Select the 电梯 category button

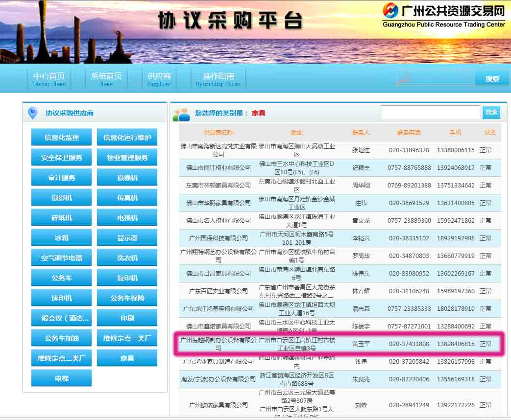62,378
